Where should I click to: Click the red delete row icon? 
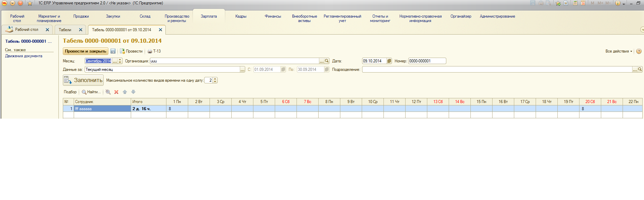click(117, 92)
